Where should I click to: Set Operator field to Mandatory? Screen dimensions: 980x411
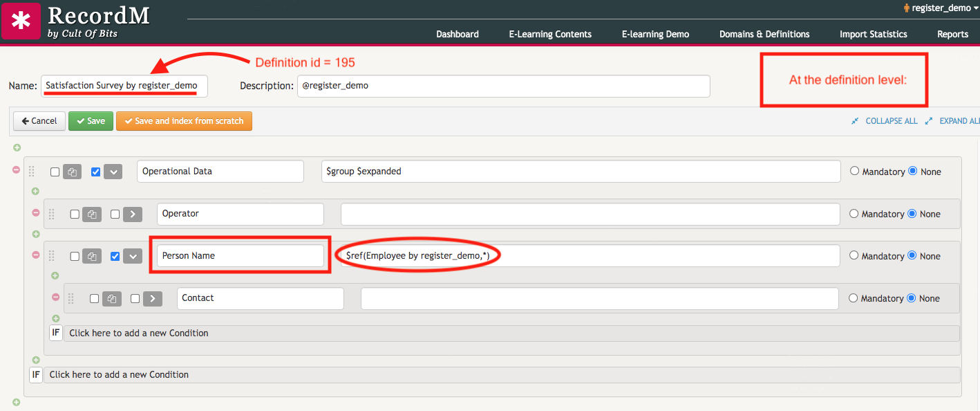pyautogui.click(x=854, y=214)
